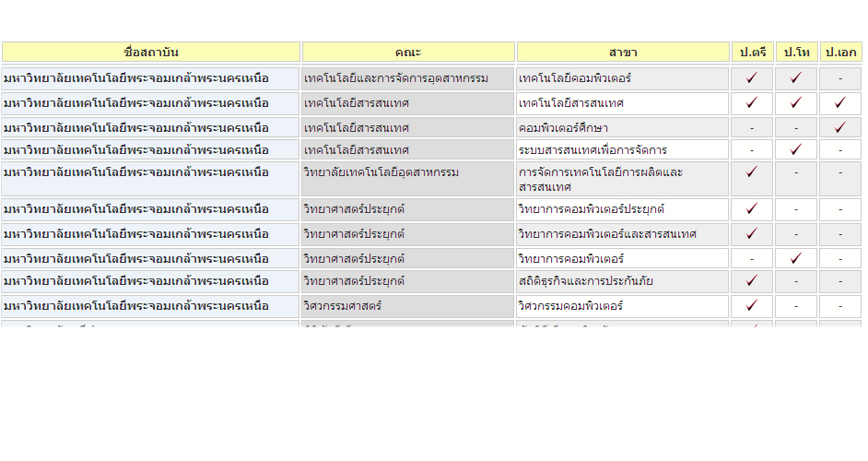Viewport: 868px width, 461px height.
Task: Click ป.ตรี checkmark for เทคโนโลยีคอมพิวเตอร์ row
Action: coord(751,77)
